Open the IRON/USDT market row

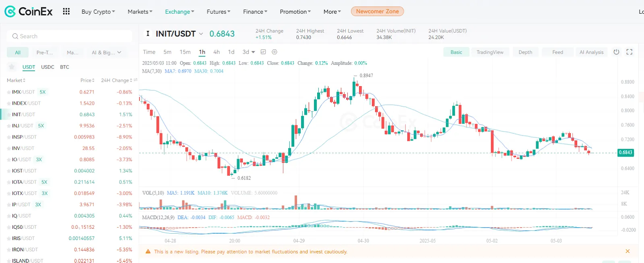pos(69,250)
